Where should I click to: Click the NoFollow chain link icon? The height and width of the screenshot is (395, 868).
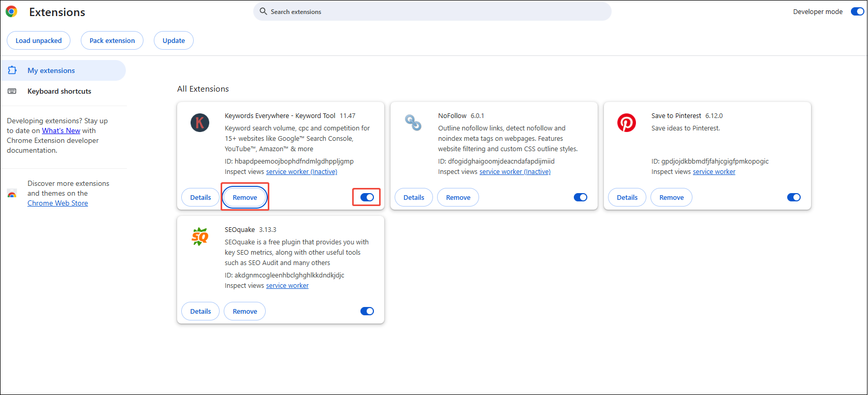[413, 123]
